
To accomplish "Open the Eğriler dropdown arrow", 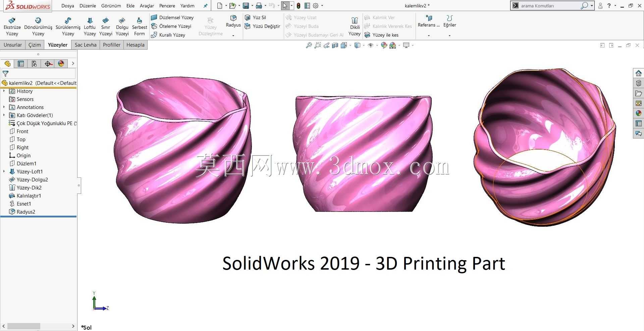I will (x=449, y=36).
